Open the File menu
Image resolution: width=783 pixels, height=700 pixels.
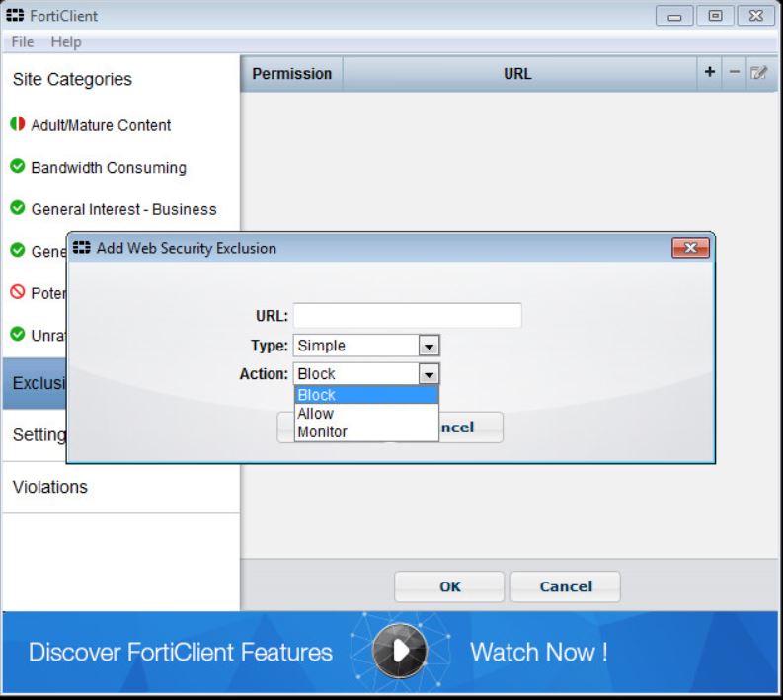point(22,41)
